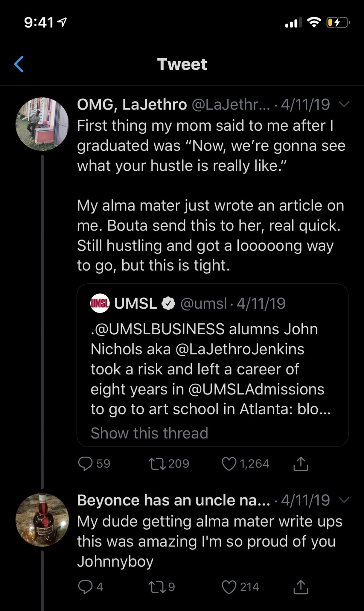Open LaJethro's profile picture
This screenshot has height=611, width=364.
42,124
